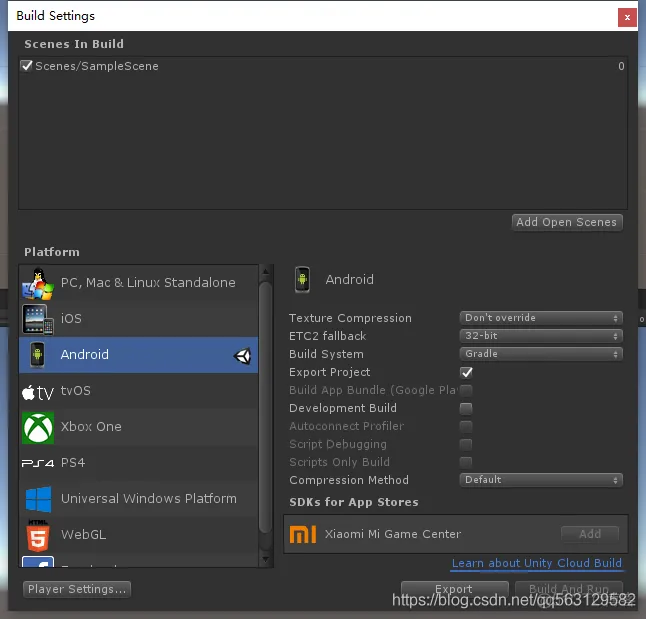Viewport: 646px width, 619px height.
Task: Click the orange Xiaomi Mi logo icon
Action: (x=303, y=535)
